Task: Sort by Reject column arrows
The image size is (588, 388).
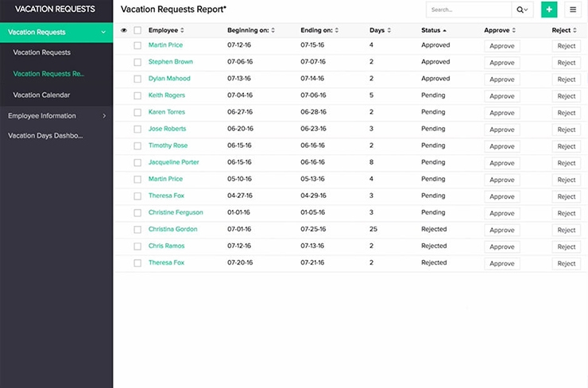Action: tap(574, 30)
